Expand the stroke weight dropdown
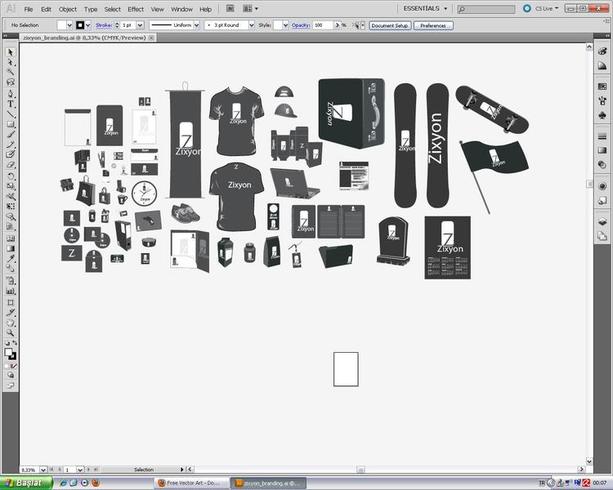 click(x=140, y=25)
